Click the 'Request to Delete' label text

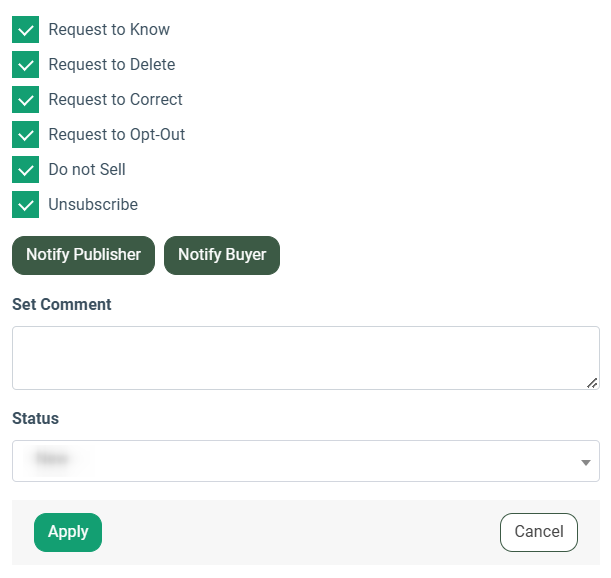pyautogui.click(x=111, y=65)
